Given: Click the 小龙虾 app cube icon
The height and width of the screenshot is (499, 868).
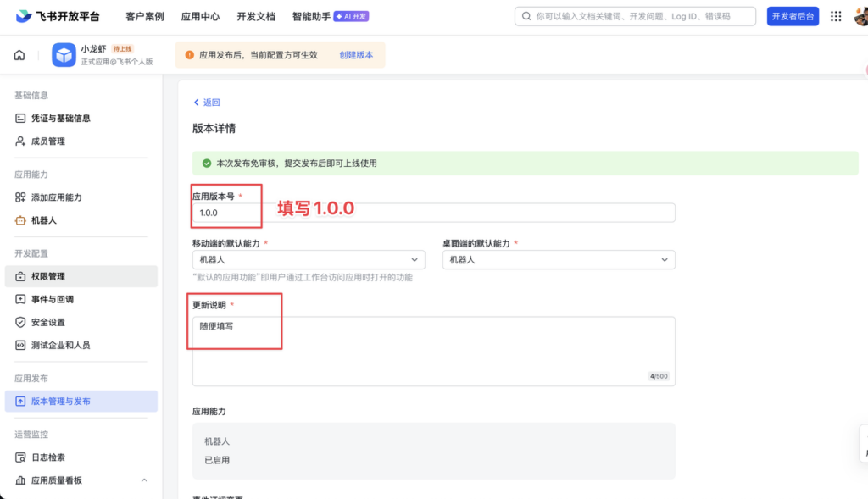Looking at the screenshot, I should click(64, 55).
